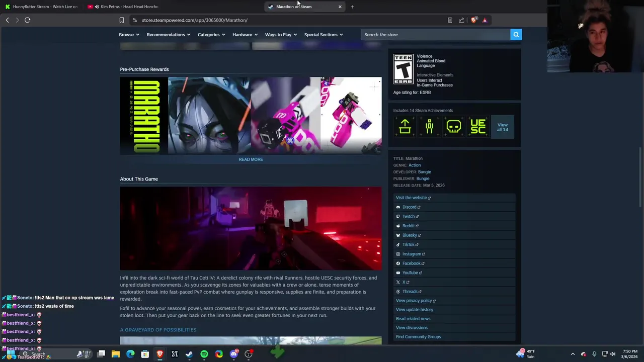Viewport: 644px width, 362px height.
Task: Open Steam client from the taskbar
Action: point(189,354)
